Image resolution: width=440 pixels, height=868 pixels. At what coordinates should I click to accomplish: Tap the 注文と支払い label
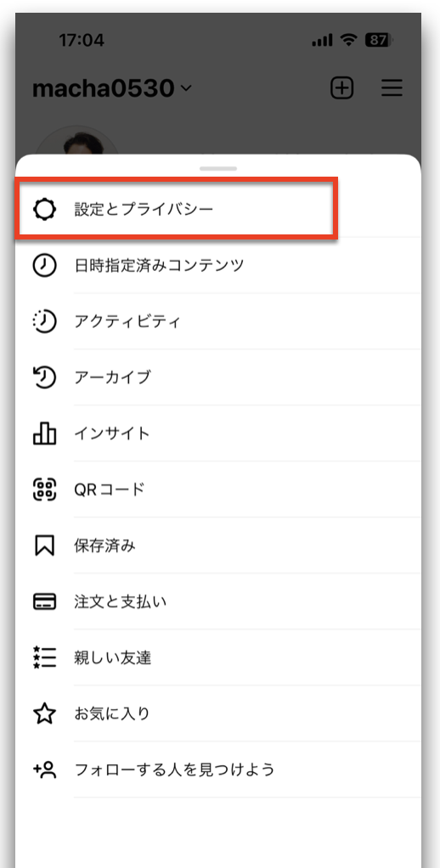click(121, 601)
